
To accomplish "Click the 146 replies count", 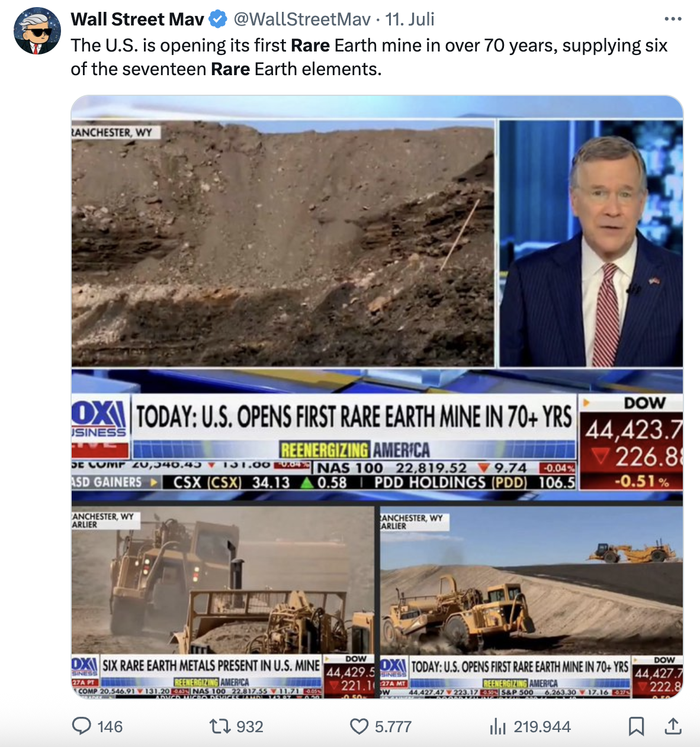I will coord(110,727).
